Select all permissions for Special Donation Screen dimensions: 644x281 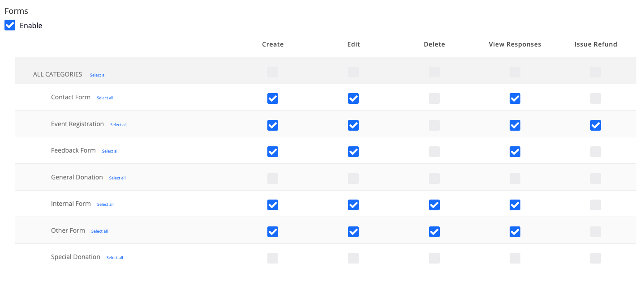pos(114,257)
